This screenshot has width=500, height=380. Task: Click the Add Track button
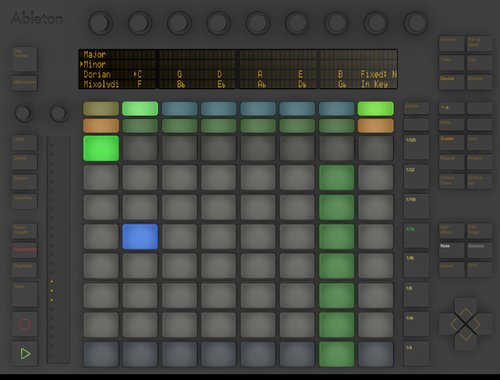pyautogui.click(x=479, y=231)
